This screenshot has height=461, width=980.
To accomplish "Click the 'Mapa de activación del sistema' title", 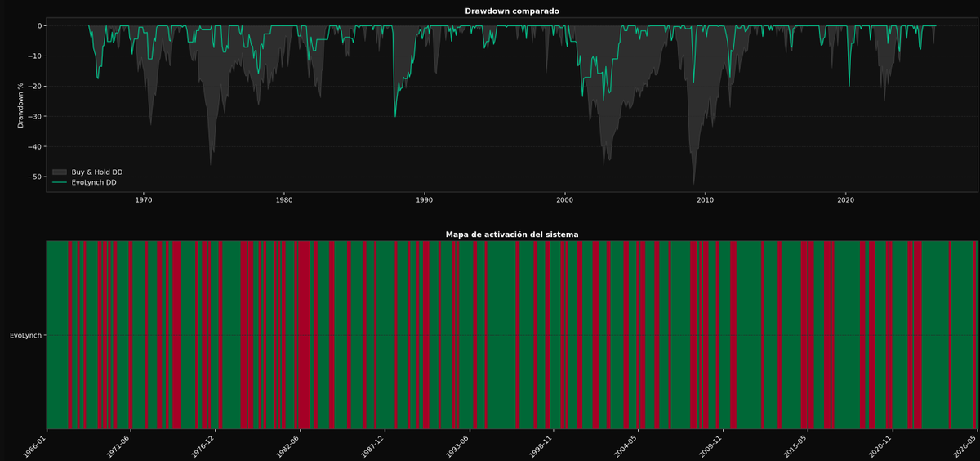I will click(x=512, y=235).
